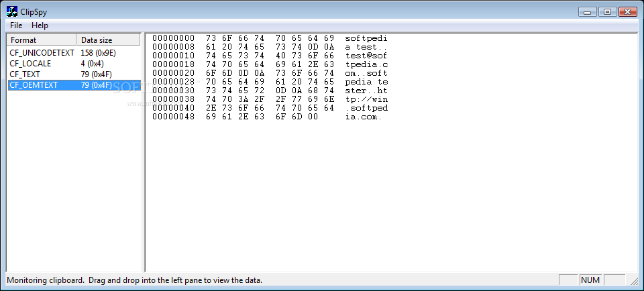
Task: Click ASCII text 'pedia te' in dump
Action: (x=366, y=82)
